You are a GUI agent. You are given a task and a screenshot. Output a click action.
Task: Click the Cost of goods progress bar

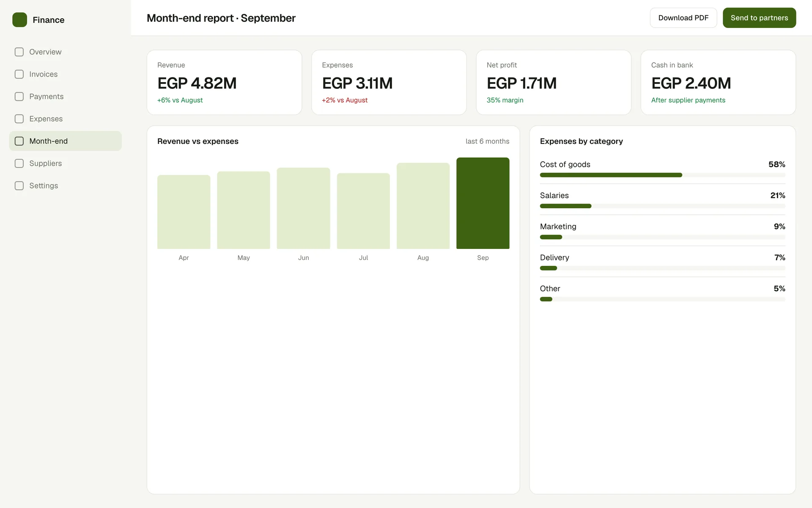click(x=662, y=175)
